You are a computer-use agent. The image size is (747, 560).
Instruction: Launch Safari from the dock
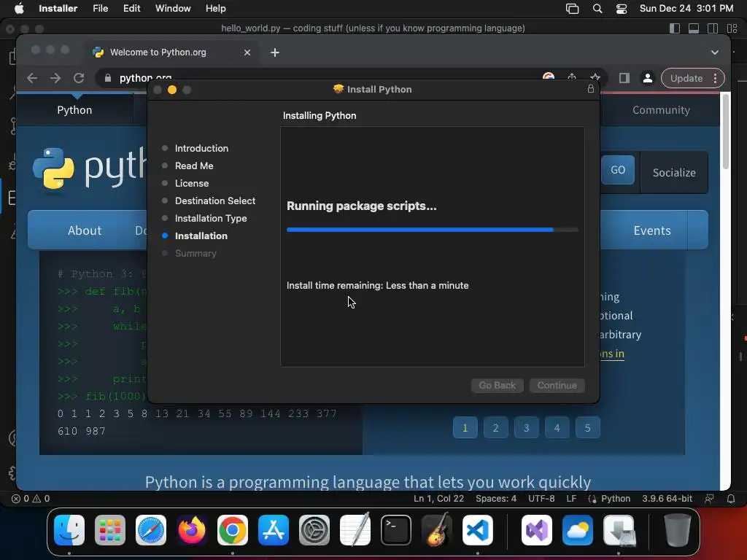pyautogui.click(x=151, y=530)
